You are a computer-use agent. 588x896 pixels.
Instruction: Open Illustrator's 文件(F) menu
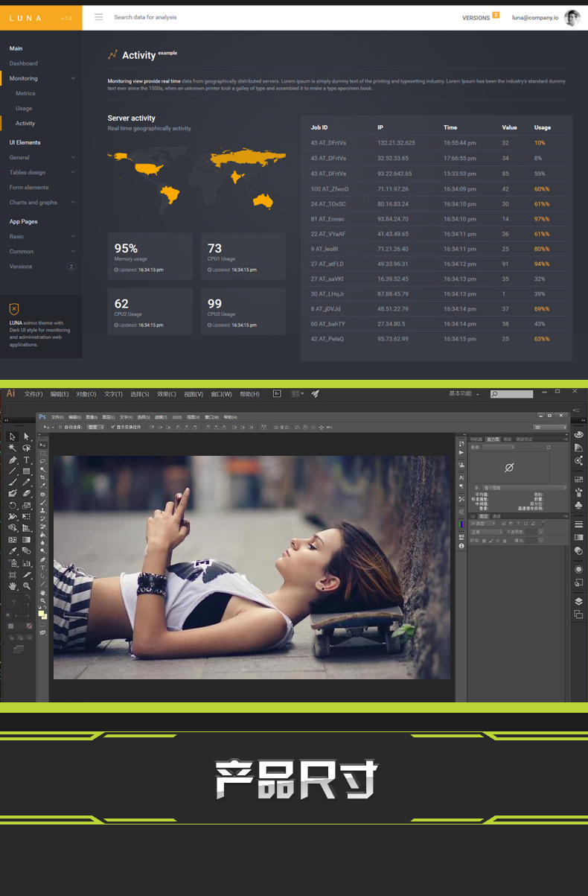pyautogui.click(x=33, y=394)
